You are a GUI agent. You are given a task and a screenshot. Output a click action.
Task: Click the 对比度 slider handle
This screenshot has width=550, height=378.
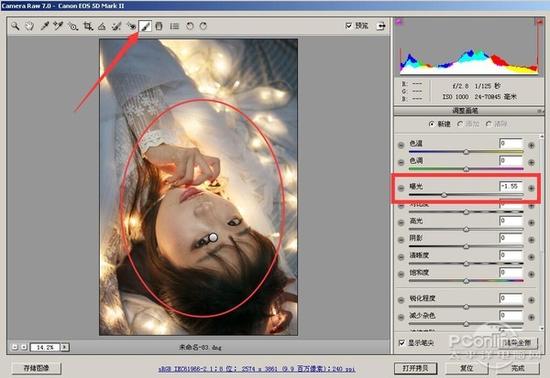click(466, 212)
